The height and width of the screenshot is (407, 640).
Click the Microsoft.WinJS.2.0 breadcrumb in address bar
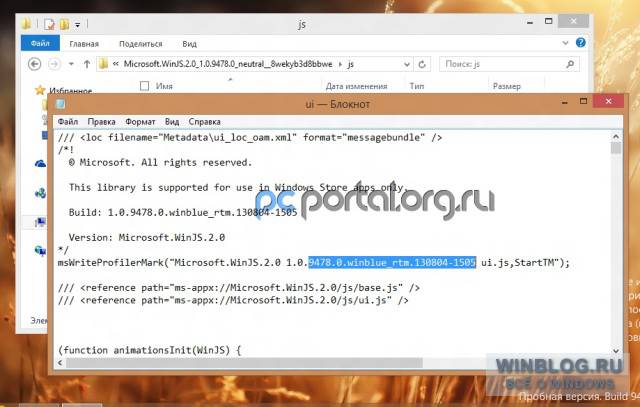click(228, 64)
